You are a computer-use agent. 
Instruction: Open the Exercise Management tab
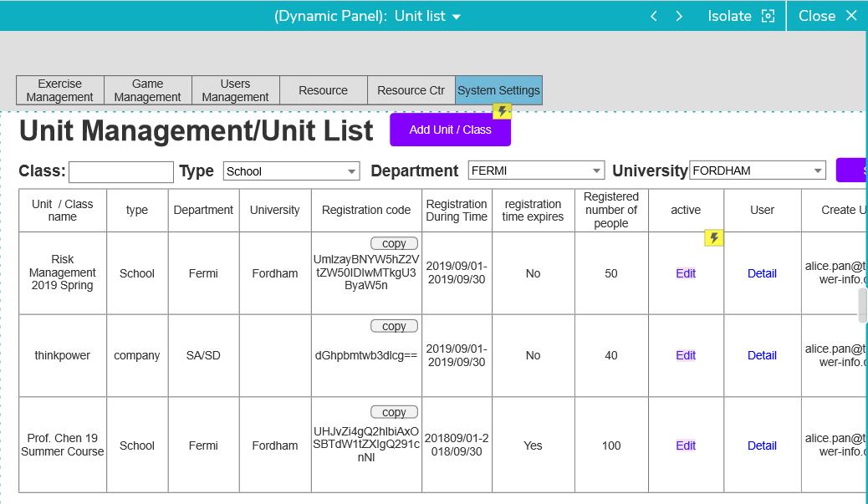pos(59,90)
